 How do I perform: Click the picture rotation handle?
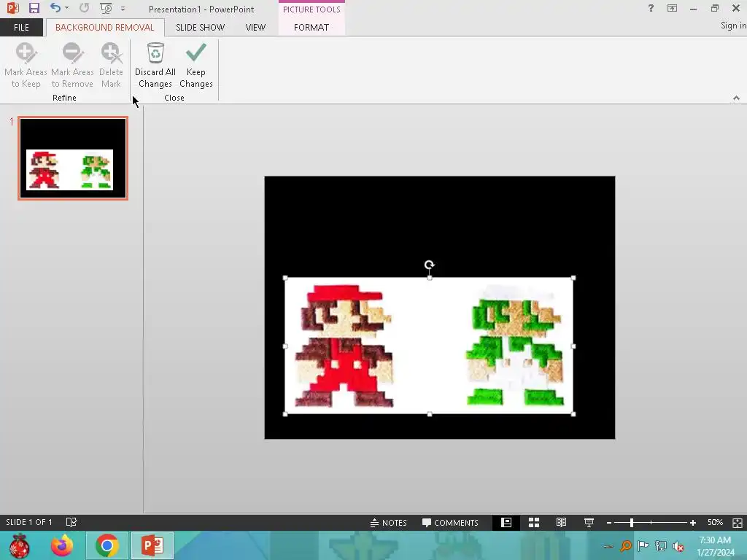pos(429,264)
